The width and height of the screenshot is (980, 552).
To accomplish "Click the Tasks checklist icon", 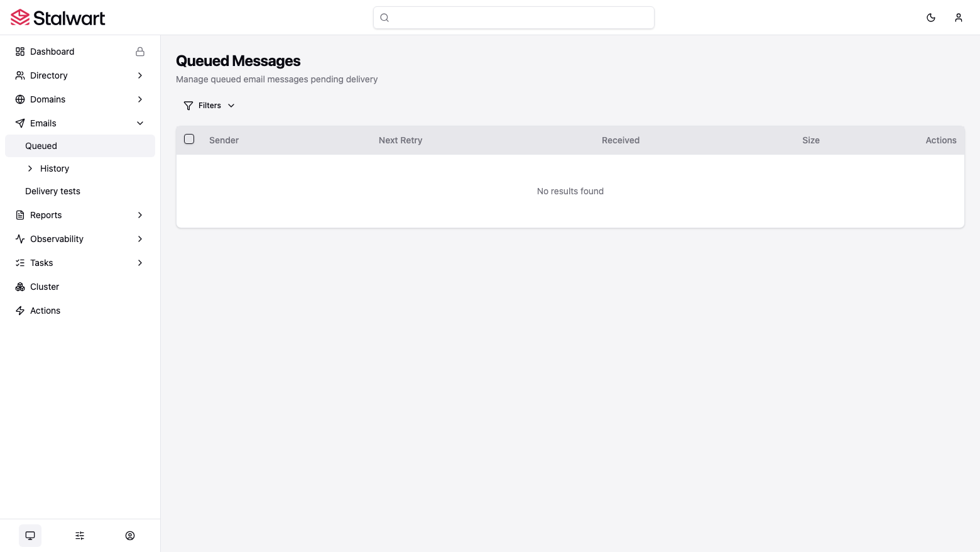I will point(20,263).
